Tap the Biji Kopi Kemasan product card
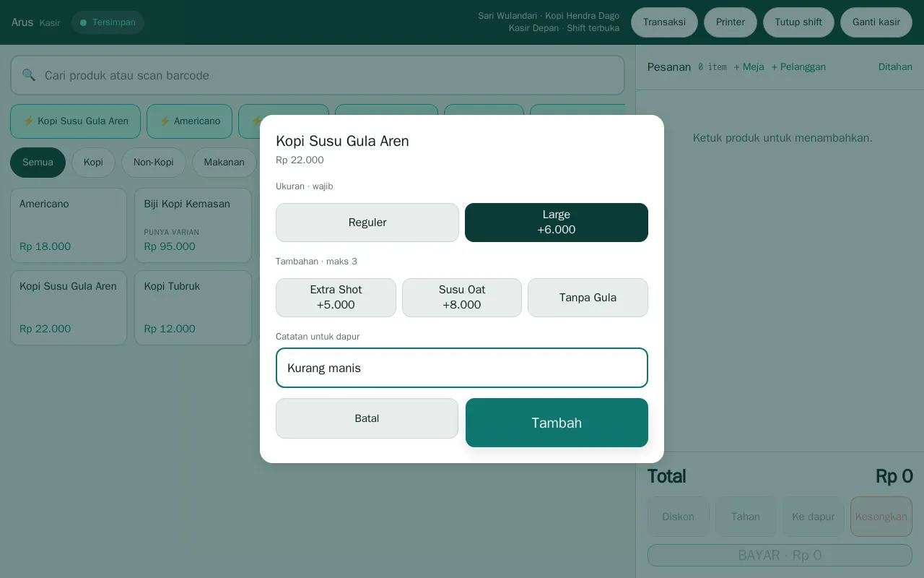Screen dimensions: 924x578 (x=193, y=225)
